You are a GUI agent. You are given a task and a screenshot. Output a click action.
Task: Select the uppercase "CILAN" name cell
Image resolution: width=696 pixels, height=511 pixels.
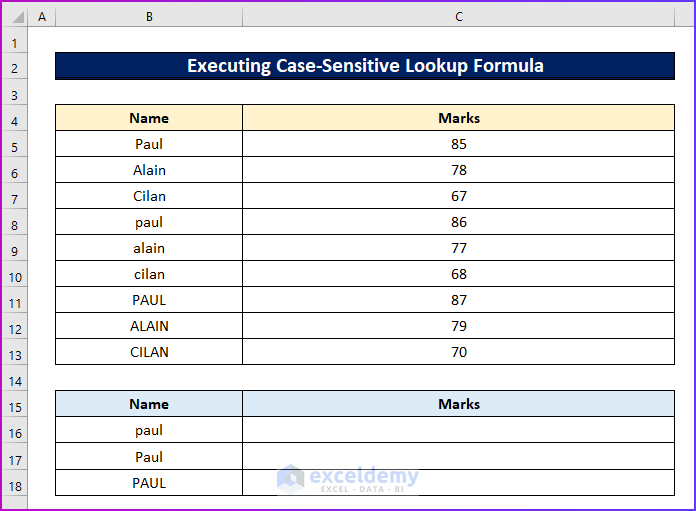pyautogui.click(x=149, y=352)
